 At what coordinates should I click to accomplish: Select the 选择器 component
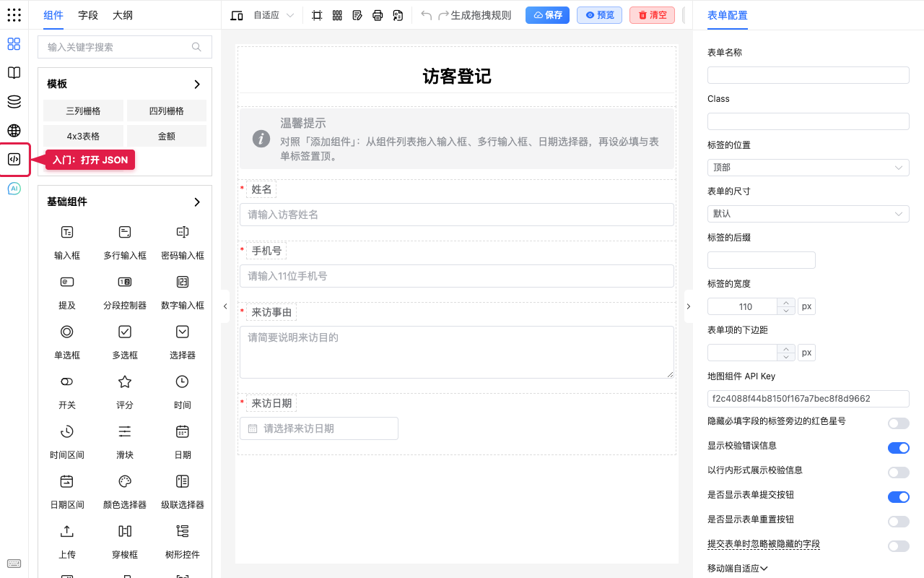183,342
